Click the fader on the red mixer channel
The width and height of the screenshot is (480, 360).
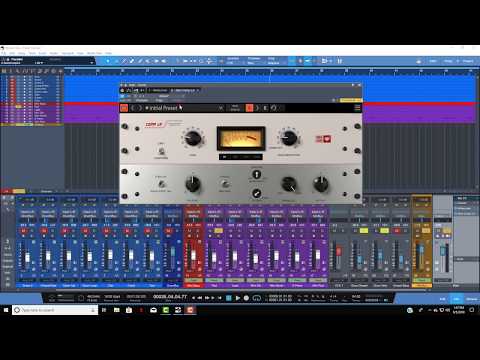coord(194,256)
